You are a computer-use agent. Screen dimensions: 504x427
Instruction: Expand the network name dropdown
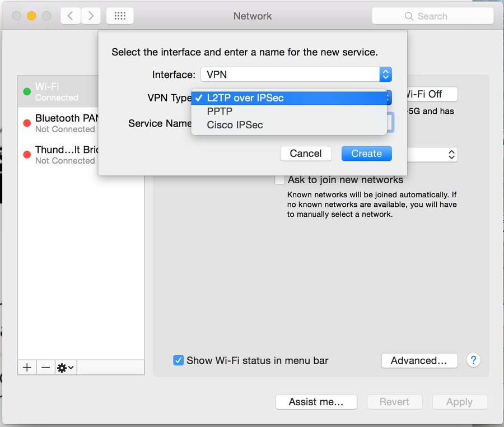point(451,155)
